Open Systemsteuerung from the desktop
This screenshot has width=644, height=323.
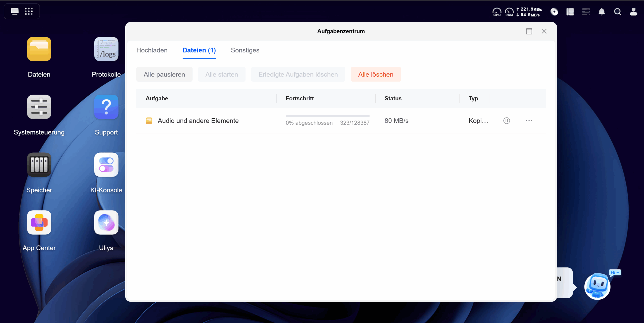point(39,107)
